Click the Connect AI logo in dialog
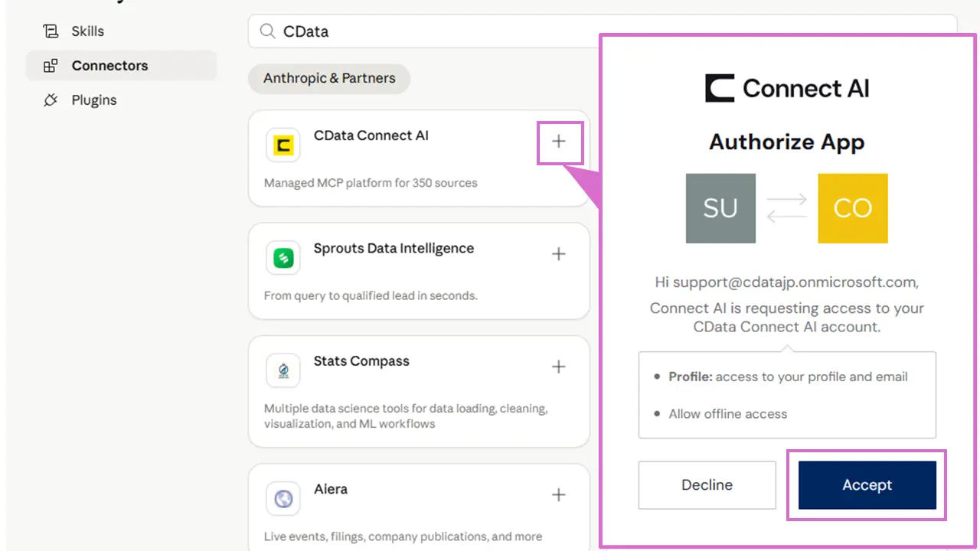The width and height of the screenshot is (980, 551). (x=786, y=89)
